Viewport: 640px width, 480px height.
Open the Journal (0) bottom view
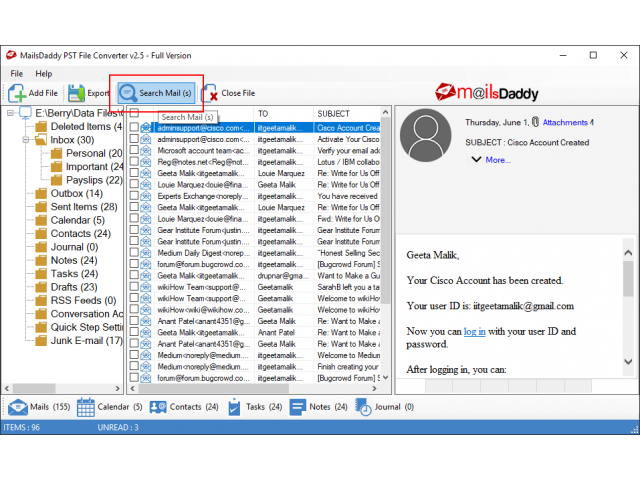click(x=384, y=407)
